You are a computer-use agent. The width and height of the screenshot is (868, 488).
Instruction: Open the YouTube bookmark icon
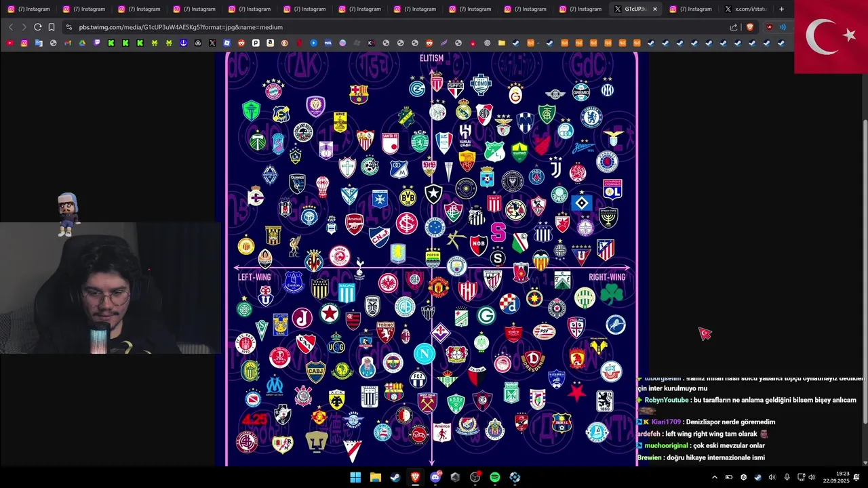[x=9, y=43]
